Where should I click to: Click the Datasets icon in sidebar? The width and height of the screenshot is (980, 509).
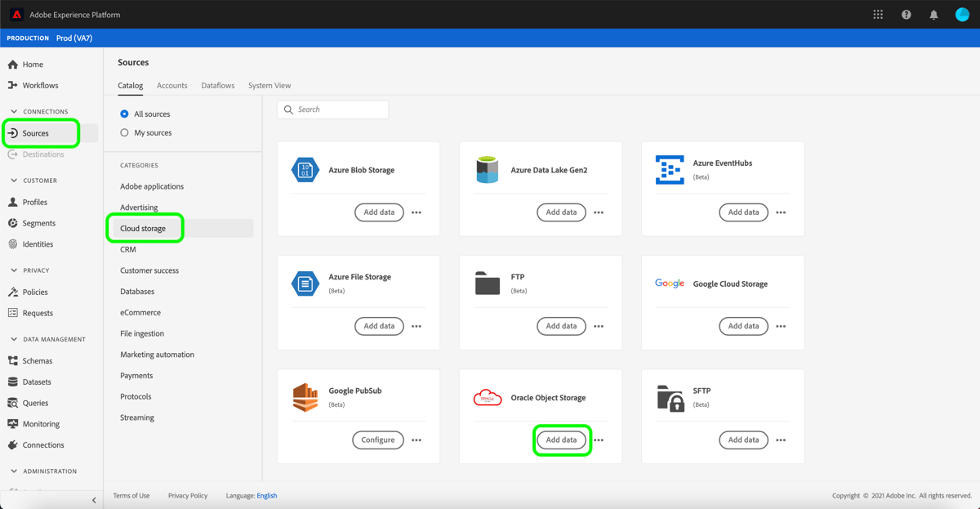(x=13, y=382)
